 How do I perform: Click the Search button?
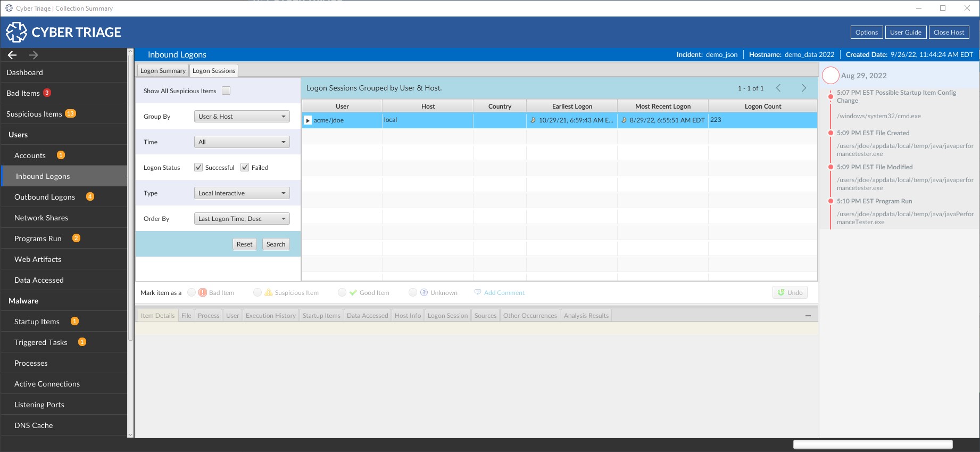[276, 244]
